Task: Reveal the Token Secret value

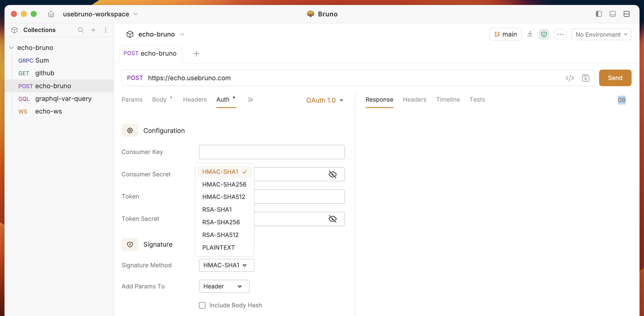Action: tap(332, 219)
